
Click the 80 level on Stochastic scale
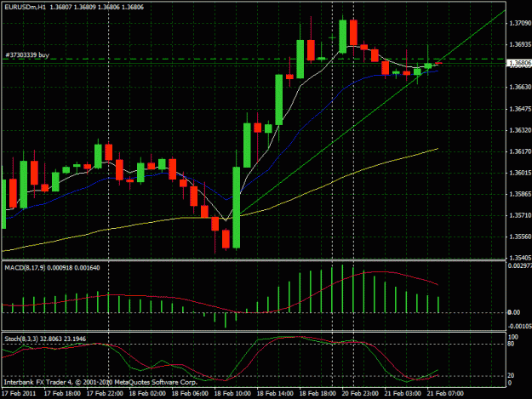[x=511, y=344]
